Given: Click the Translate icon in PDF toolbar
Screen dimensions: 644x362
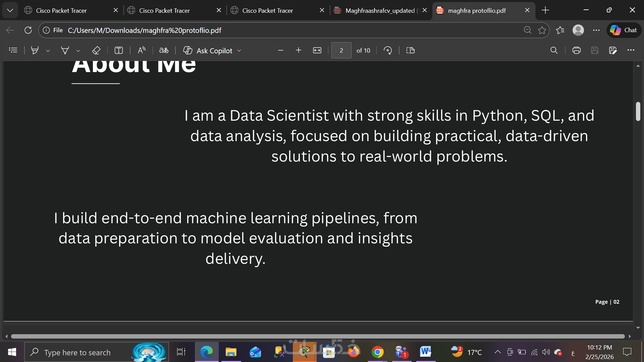Looking at the screenshot, I should tap(164, 50).
